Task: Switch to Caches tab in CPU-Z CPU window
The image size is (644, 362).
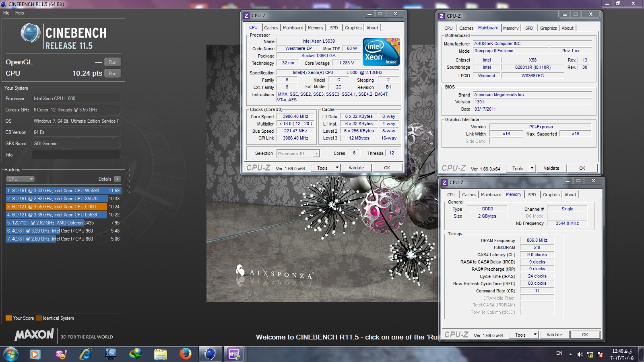Action: [x=271, y=28]
